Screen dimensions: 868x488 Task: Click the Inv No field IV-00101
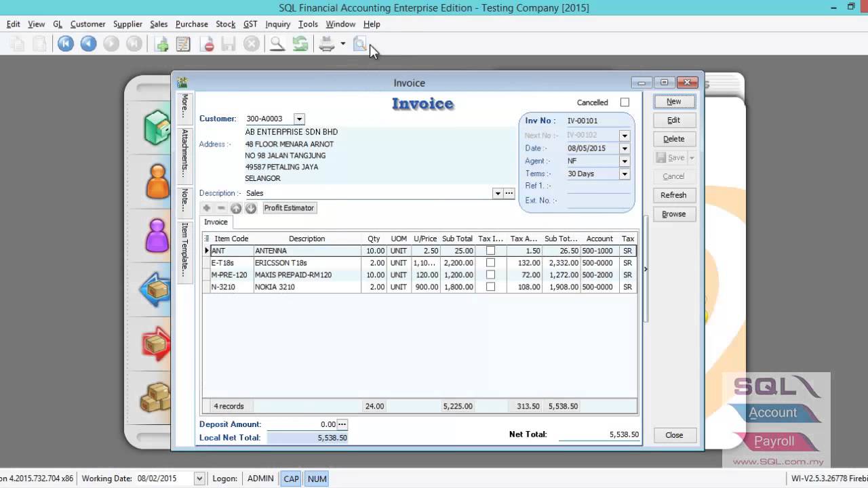598,121
